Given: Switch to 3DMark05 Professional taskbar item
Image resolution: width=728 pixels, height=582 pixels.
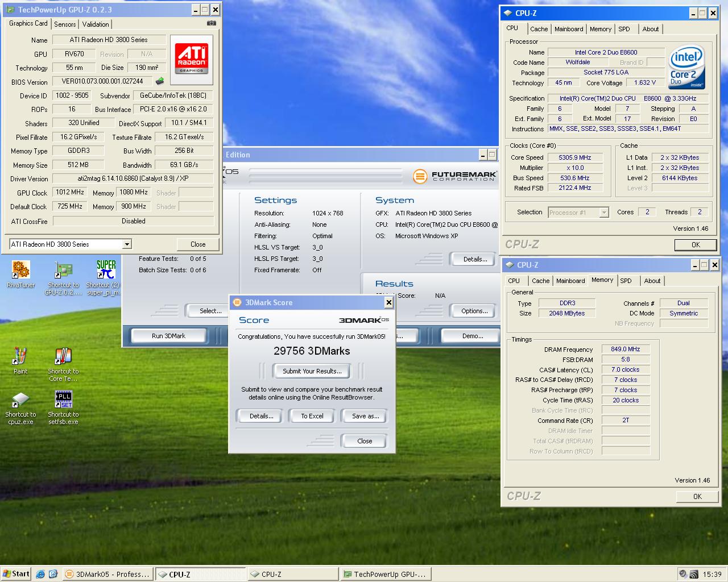Looking at the screenshot, I should (107, 574).
